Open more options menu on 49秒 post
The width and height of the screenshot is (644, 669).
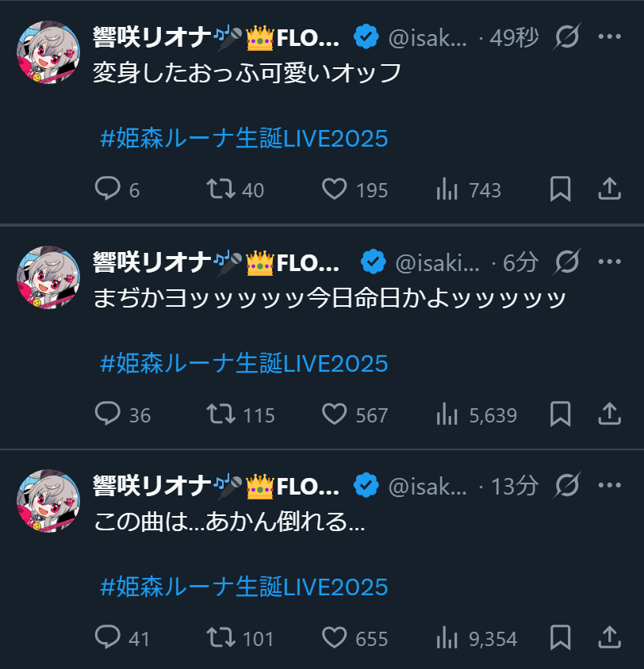point(609,36)
